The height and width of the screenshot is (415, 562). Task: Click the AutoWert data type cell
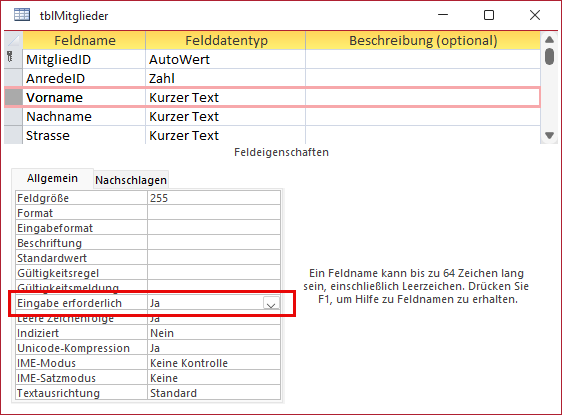coord(226,59)
